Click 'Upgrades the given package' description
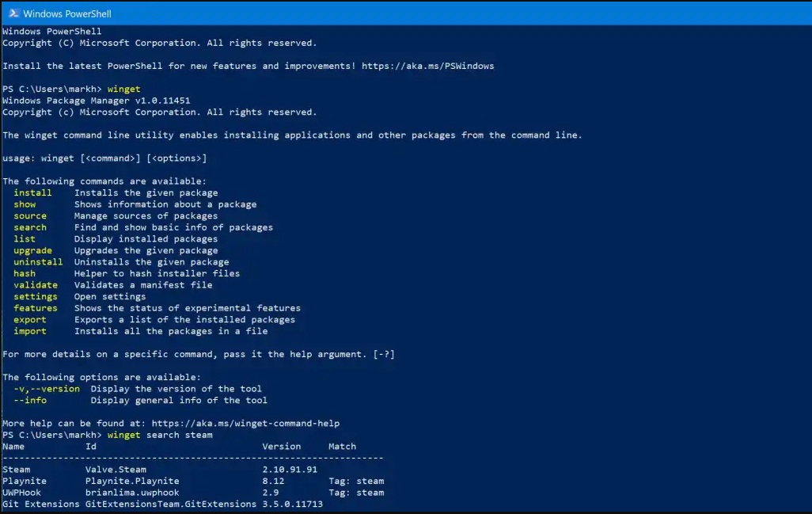 pos(146,250)
